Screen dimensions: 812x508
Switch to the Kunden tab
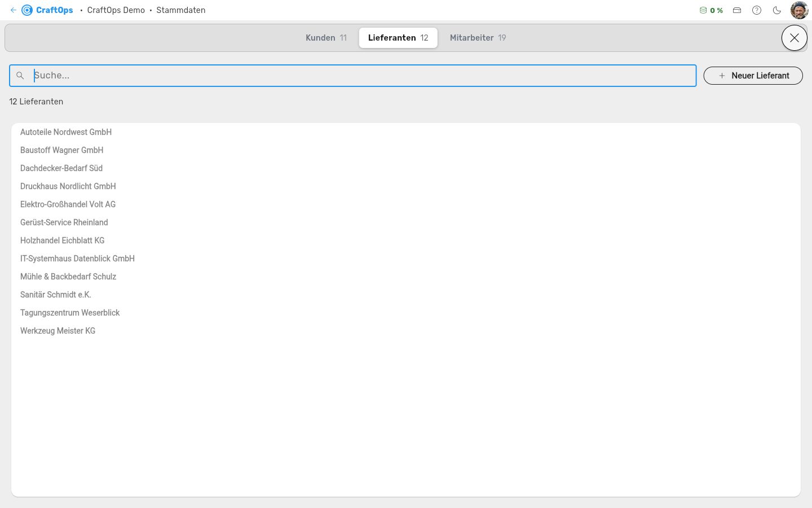click(326, 38)
